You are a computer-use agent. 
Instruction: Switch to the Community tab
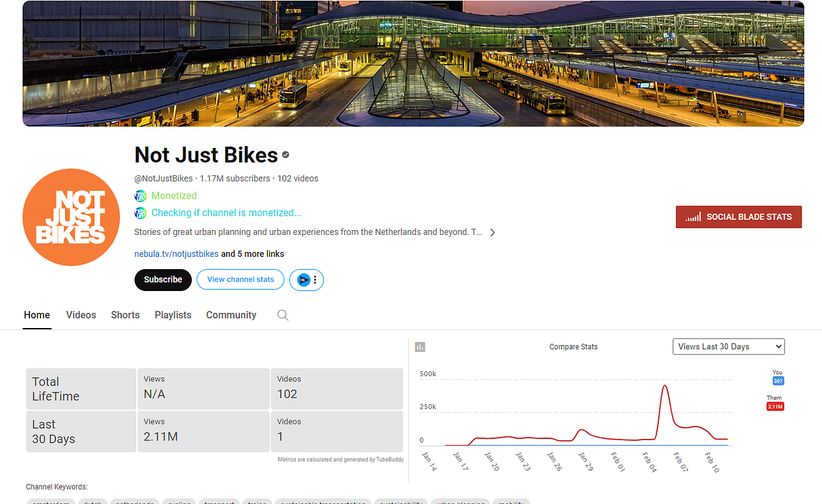pos(231,315)
